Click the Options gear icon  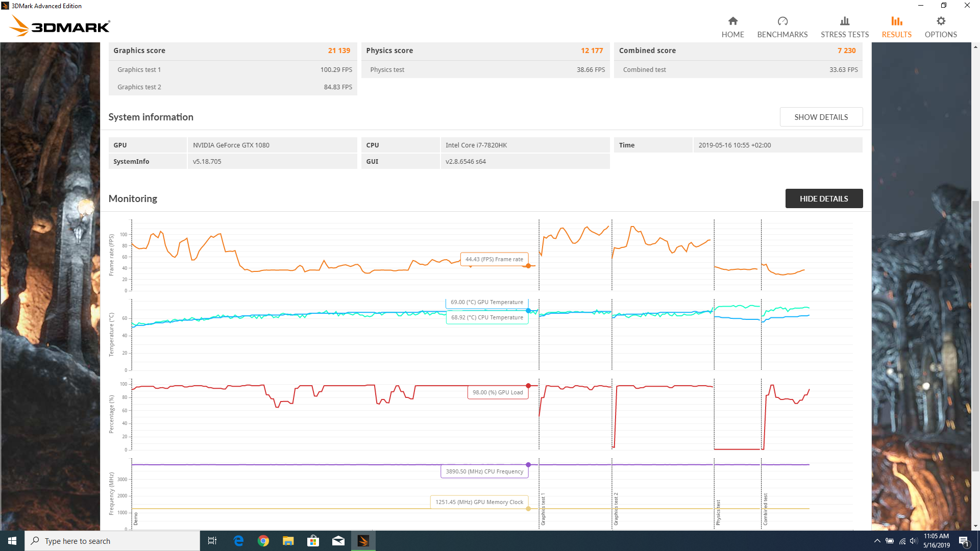coord(941,21)
